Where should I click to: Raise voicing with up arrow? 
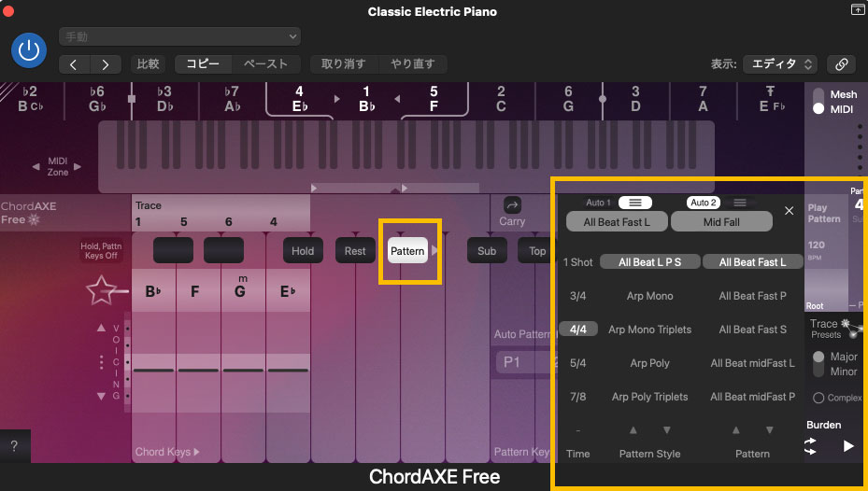101,328
